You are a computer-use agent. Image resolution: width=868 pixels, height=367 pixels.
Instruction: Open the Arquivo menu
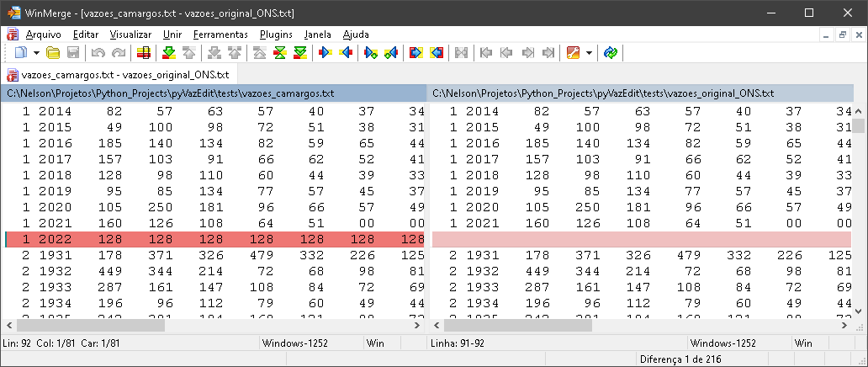(43, 35)
